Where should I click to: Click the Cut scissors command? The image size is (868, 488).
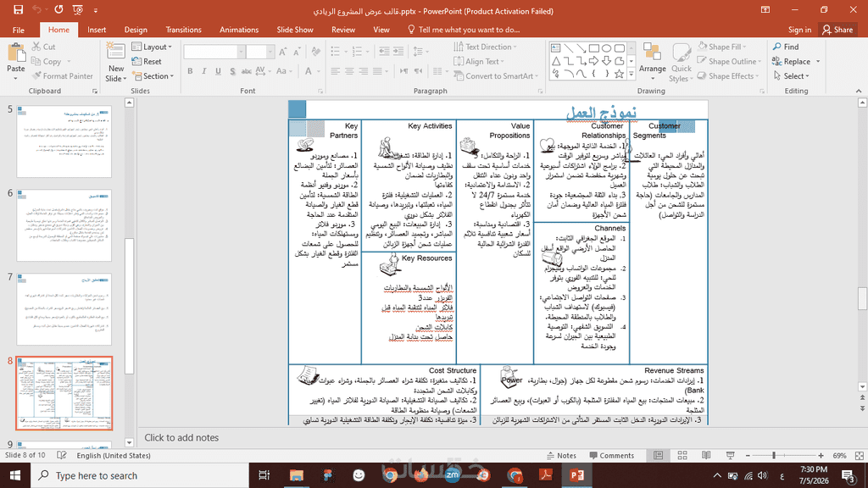[44, 47]
